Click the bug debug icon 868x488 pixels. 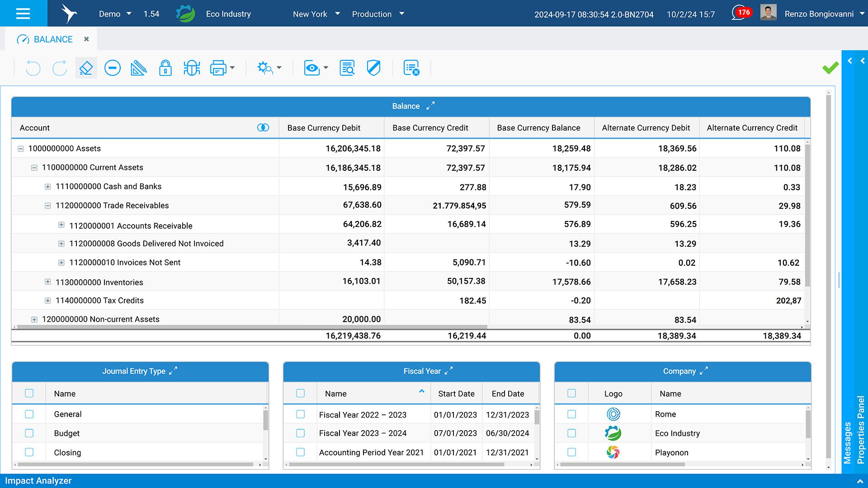tap(192, 68)
